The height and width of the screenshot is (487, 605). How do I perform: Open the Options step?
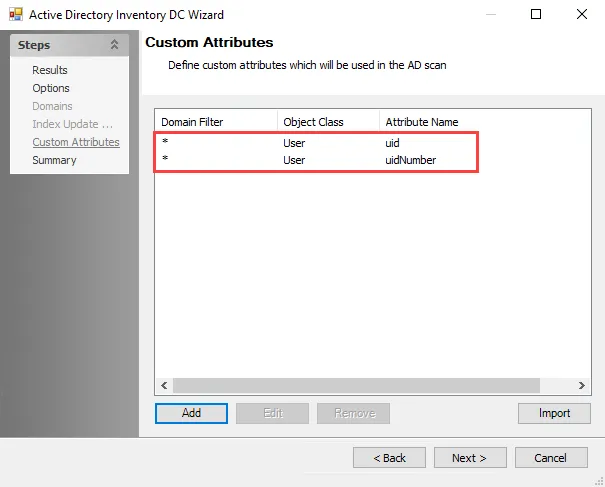(51, 88)
